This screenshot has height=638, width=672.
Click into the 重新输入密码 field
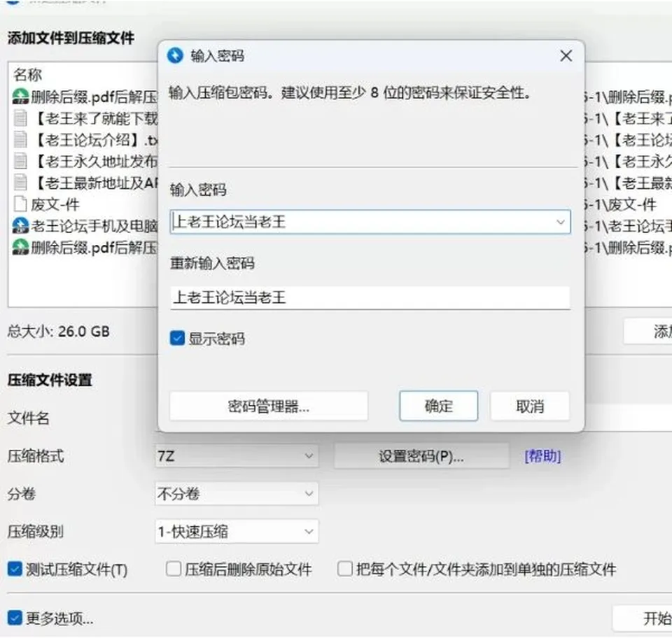[x=370, y=297]
